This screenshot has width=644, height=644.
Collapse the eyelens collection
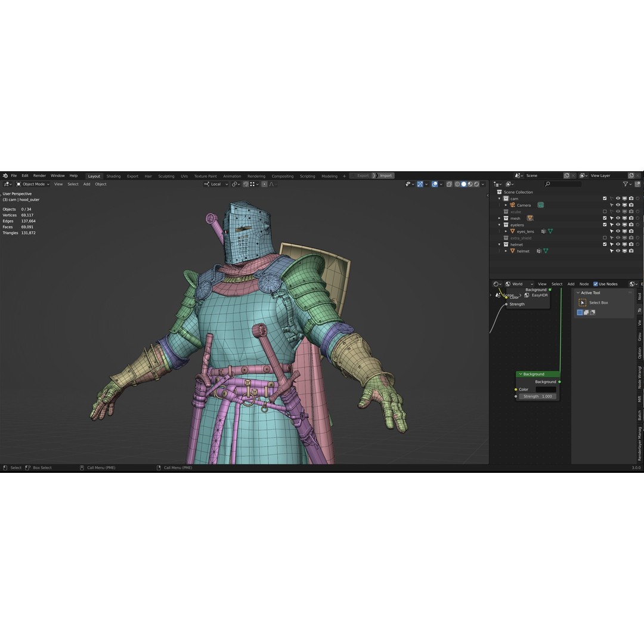[500, 225]
